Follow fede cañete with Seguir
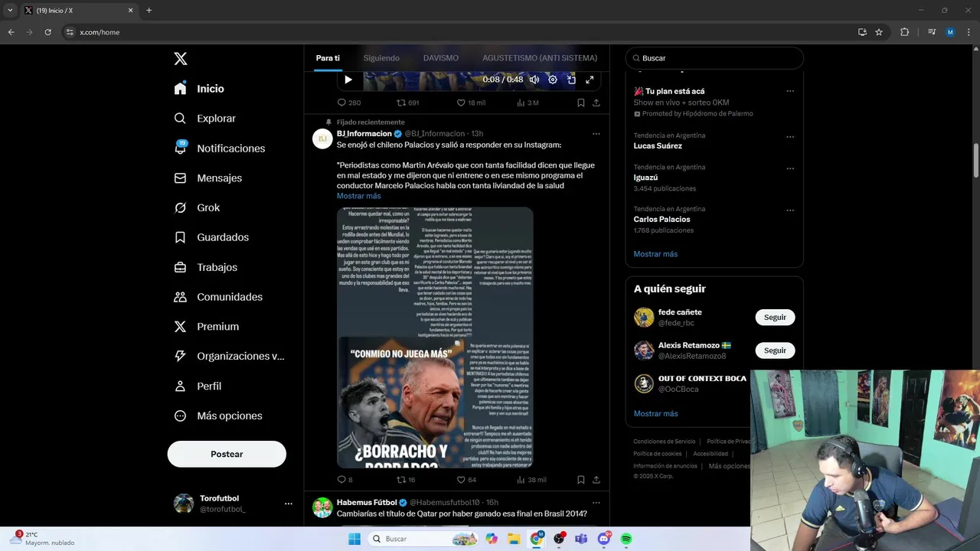 click(x=775, y=318)
